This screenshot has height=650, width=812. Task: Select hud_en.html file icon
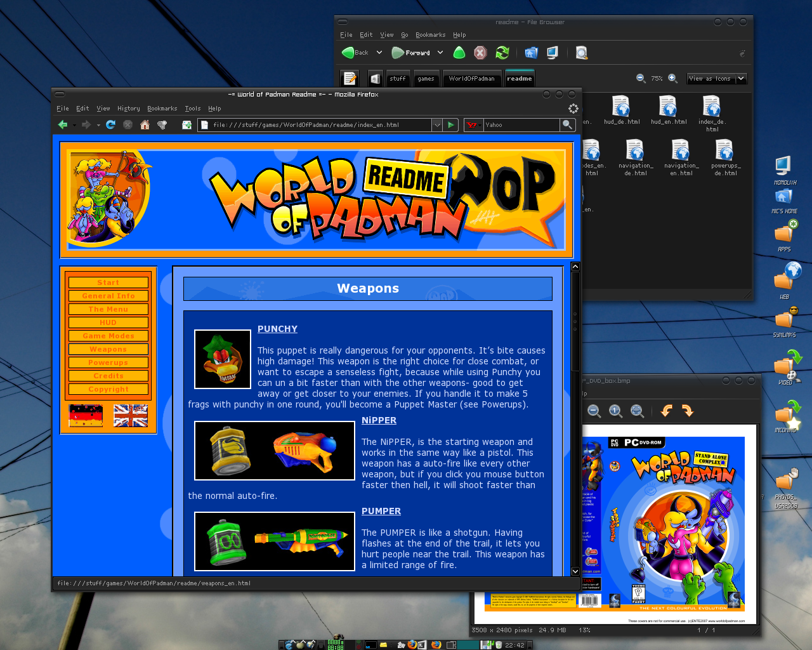point(669,110)
